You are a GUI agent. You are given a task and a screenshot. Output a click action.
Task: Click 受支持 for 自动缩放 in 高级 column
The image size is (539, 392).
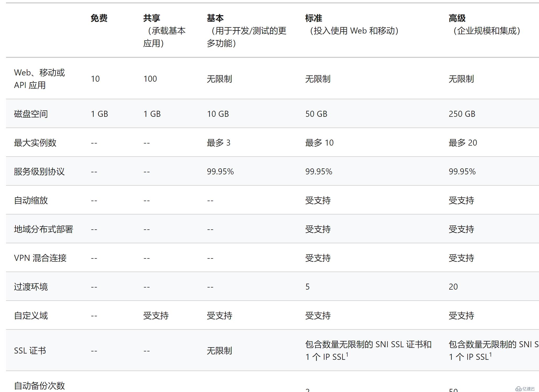point(461,200)
